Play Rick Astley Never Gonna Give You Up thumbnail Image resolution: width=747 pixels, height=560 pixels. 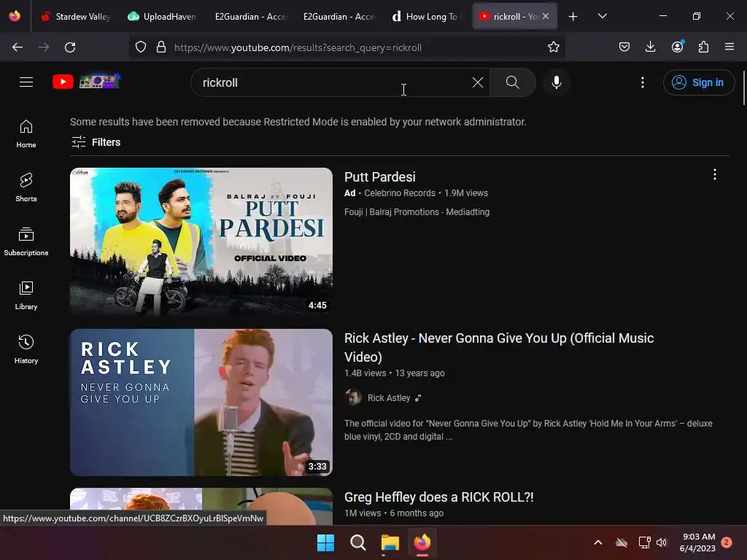coord(201,402)
